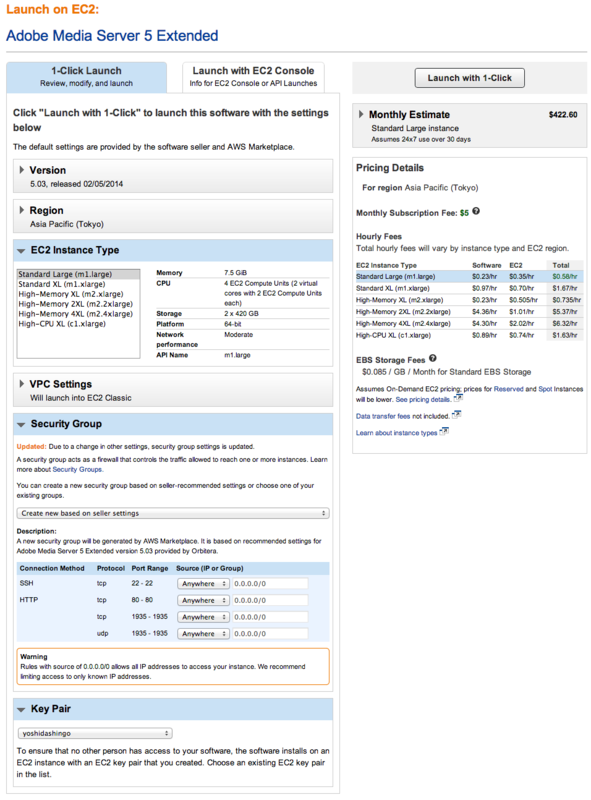Open the Launch with EC2 Console tab
Screen dimensions: 591x800
coord(253,77)
